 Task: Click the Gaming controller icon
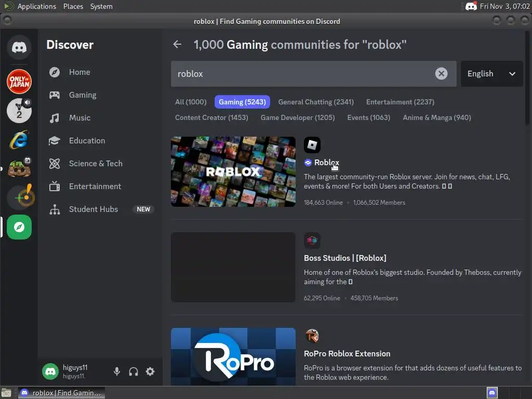[x=54, y=95]
